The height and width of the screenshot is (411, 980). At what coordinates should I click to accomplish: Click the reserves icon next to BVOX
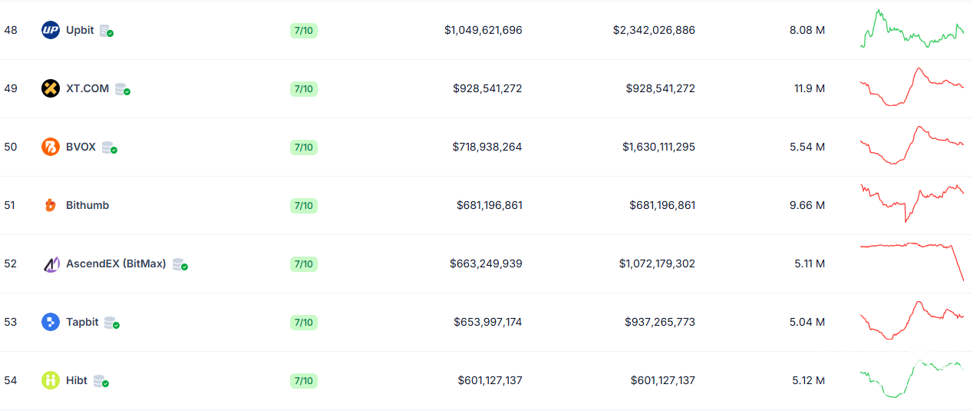pos(109,147)
